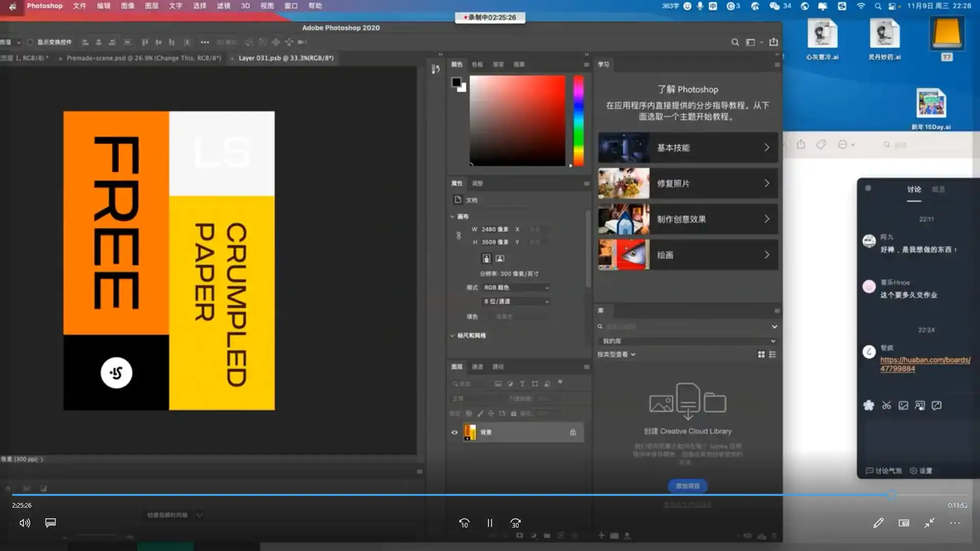The height and width of the screenshot is (551, 980).
Task: Enable the 显示变换控件 checkbox
Action: coord(29,42)
